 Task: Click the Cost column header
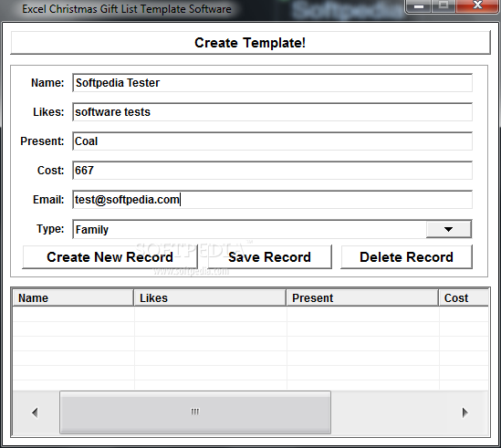coord(464,297)
